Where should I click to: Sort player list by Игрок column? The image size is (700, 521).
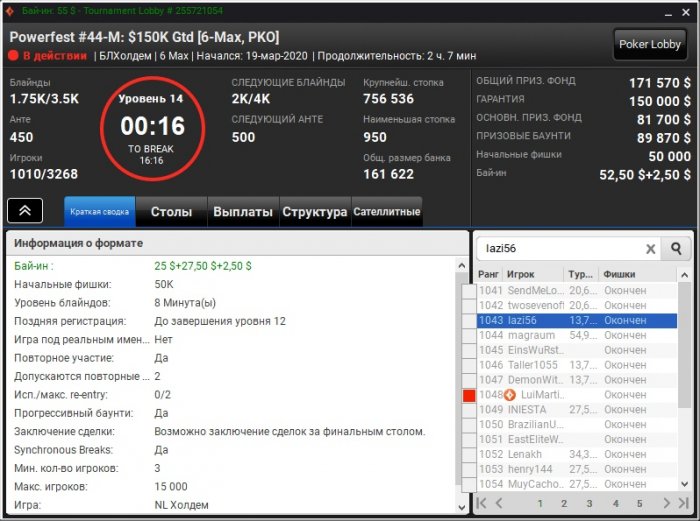click(533, 274)
